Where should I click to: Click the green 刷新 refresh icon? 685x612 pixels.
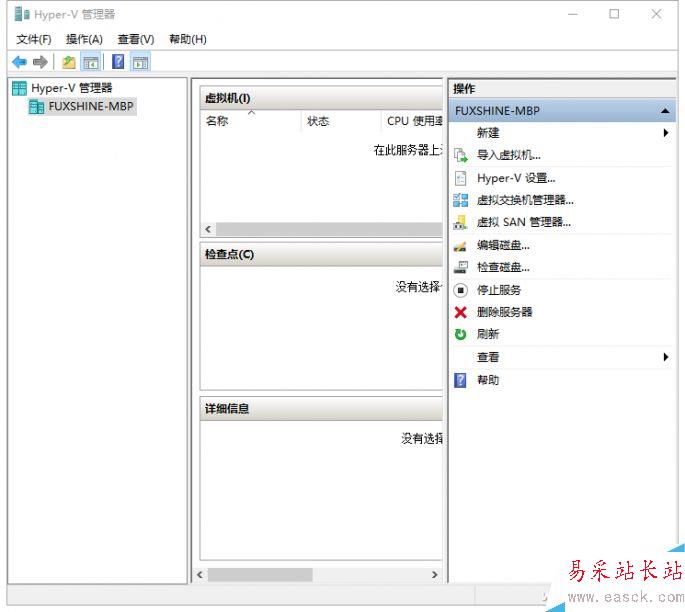point(460,335)
